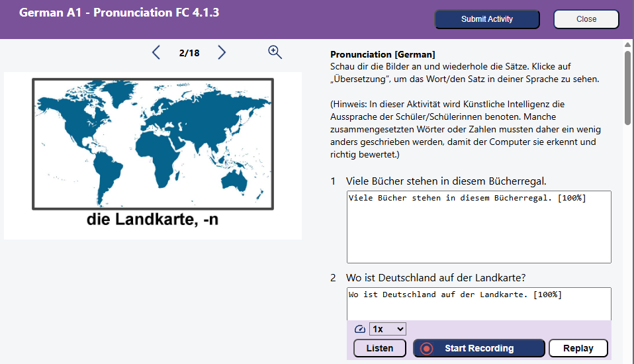Click the scrollbar down arrow
The image size is (634, 364).
tap(627, 358)
